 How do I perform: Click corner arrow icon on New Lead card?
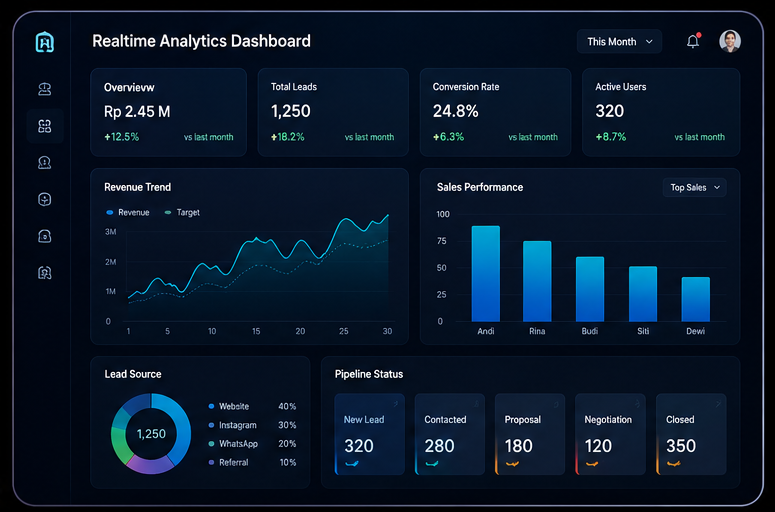(x=395, y=404)
